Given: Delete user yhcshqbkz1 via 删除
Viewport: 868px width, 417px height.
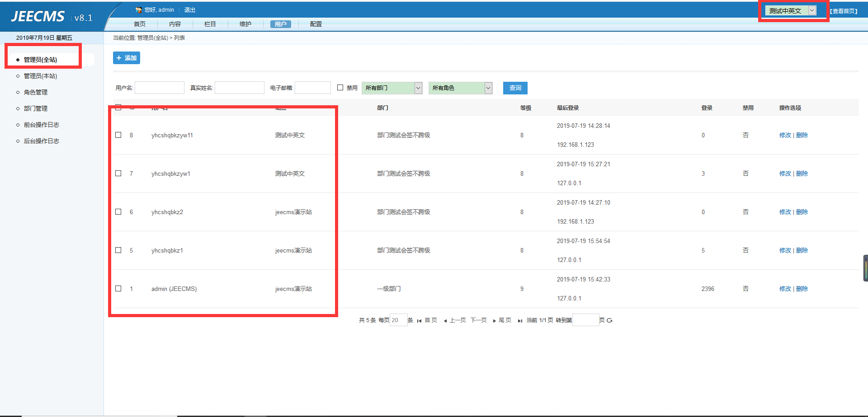Looking at the screenshot, I should [x=802, y=250].
